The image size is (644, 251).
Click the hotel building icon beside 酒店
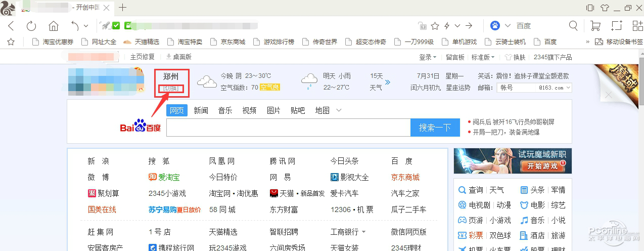pyautogui.click(x=524, y=236)
